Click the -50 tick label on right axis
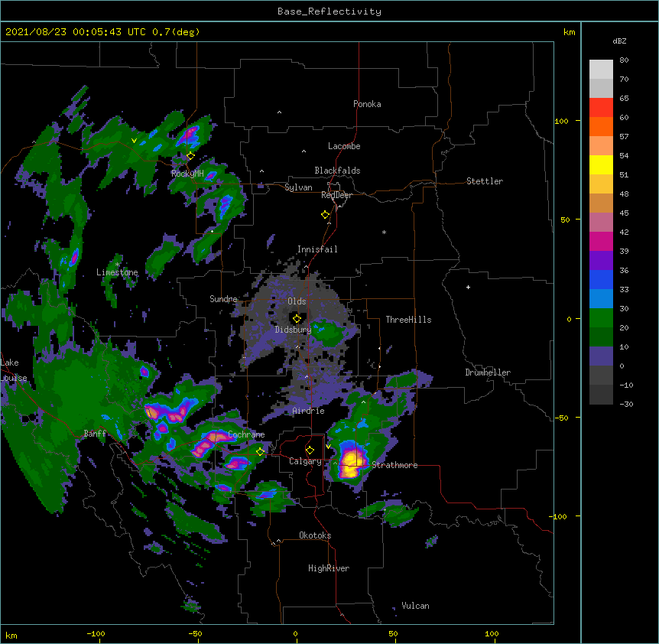 point(561,418)
